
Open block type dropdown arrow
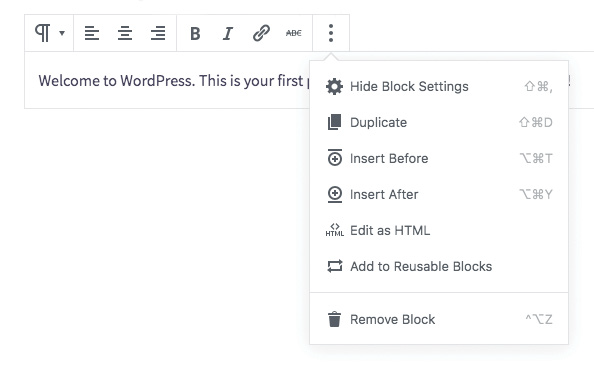[x=62, y=33]
